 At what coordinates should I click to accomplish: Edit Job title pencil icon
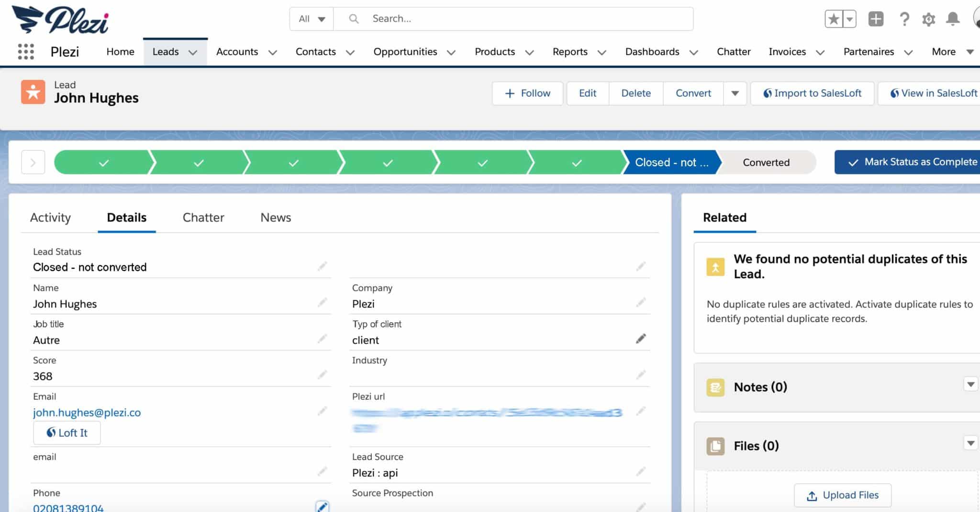[x=322, y=339]
